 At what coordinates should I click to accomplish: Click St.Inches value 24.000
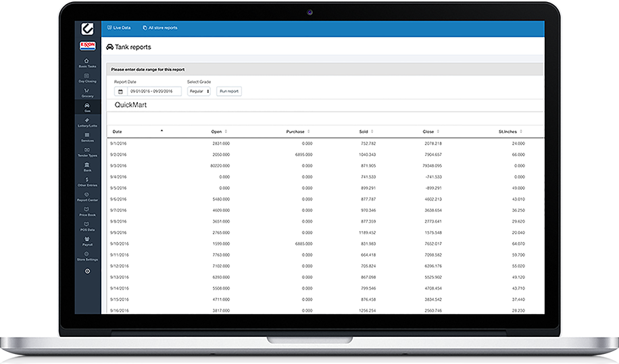pyautogui.click(x=518, y=144)
